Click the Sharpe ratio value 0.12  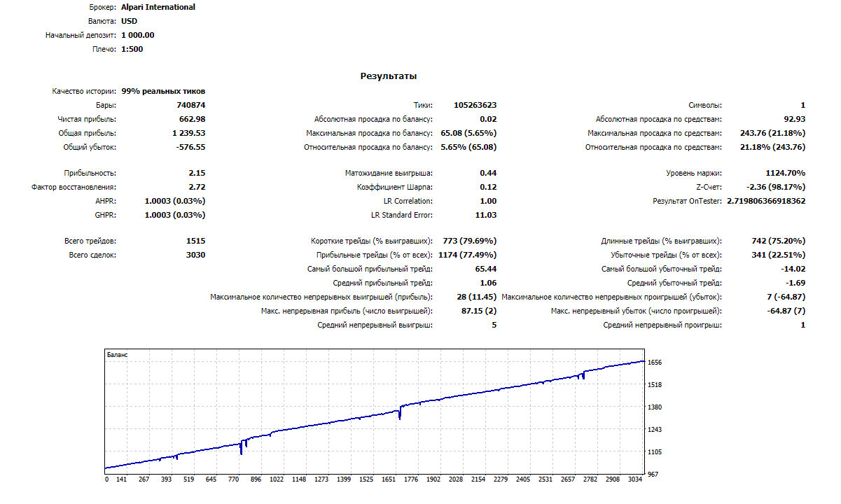(x=489, y=187)
